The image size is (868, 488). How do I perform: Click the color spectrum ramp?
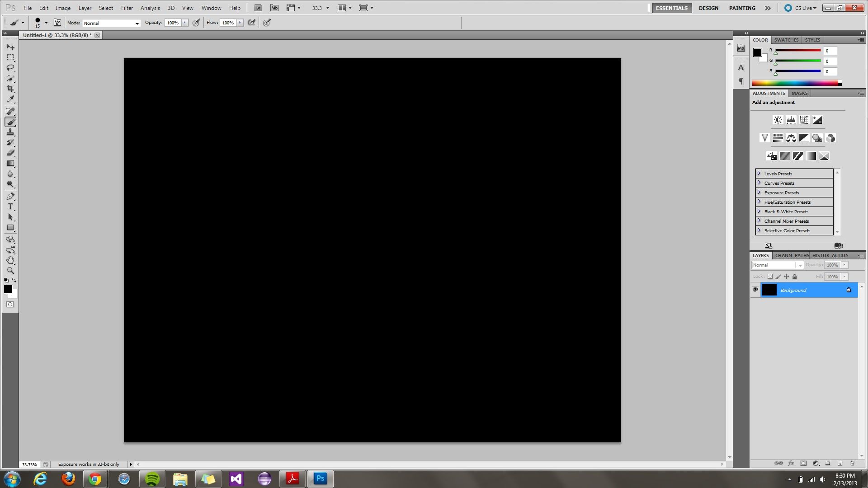796,83
